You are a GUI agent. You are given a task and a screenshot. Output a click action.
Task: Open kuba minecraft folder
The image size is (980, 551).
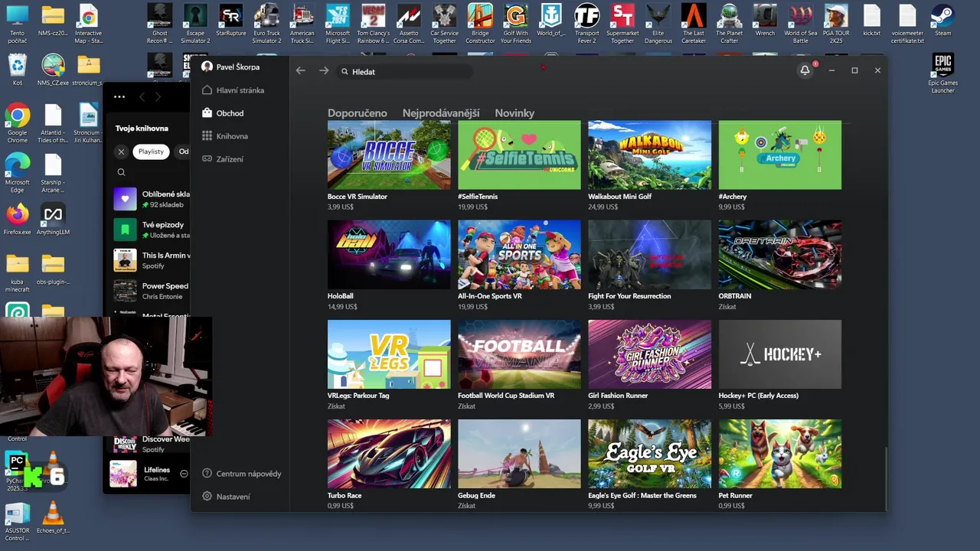point(17,273)
